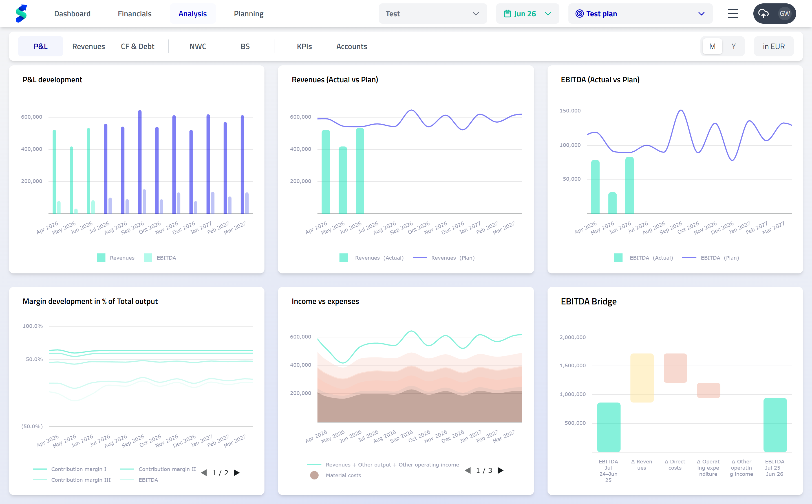Click the Δ Revenues bar in EBITDA Bridge
Viewport: 812px width, 504px height.
[642, 378]
